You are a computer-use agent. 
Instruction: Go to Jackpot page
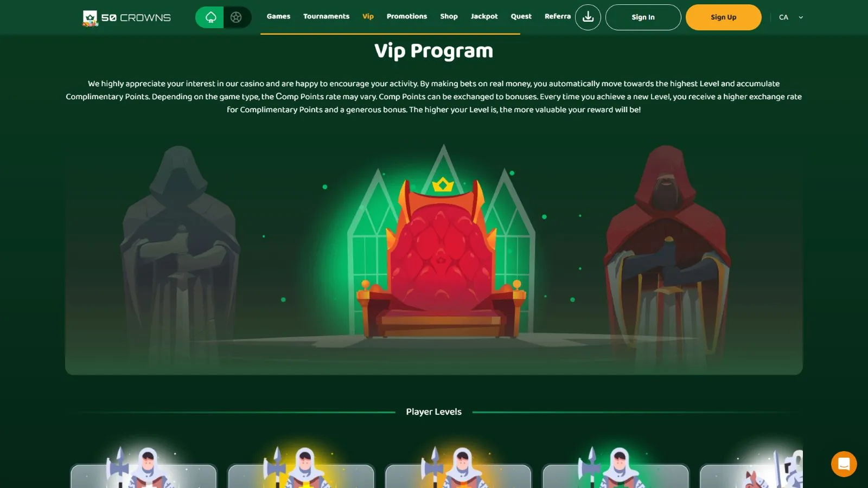coord(484,16)
